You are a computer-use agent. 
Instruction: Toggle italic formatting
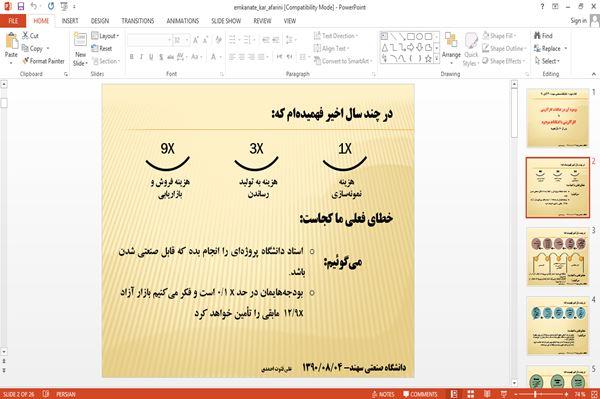coord(142,57)
